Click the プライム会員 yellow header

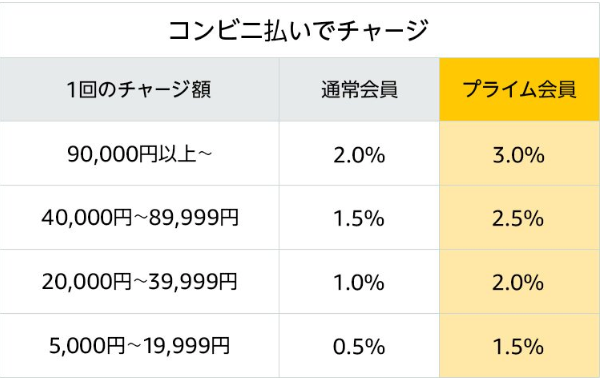[519, 90]
